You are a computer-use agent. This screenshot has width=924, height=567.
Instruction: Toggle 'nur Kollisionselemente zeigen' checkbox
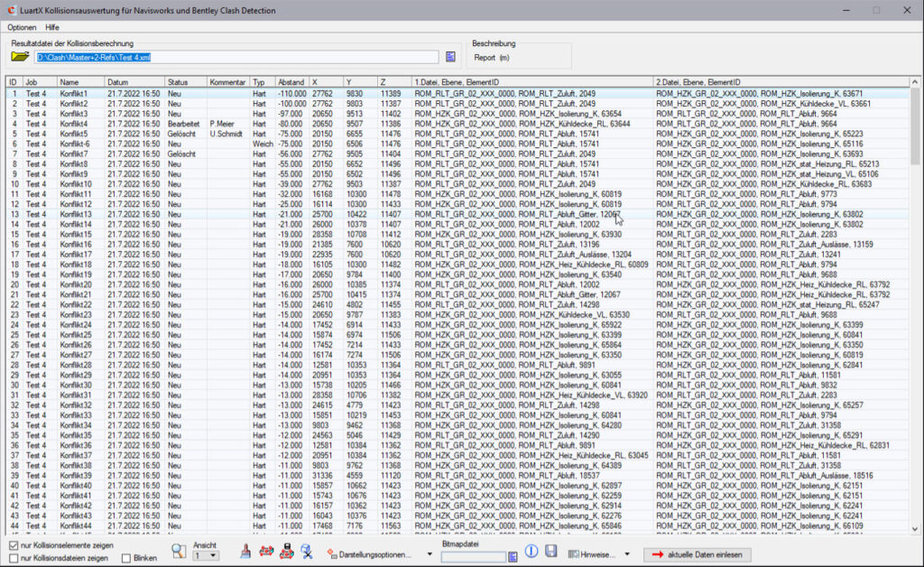14,545
